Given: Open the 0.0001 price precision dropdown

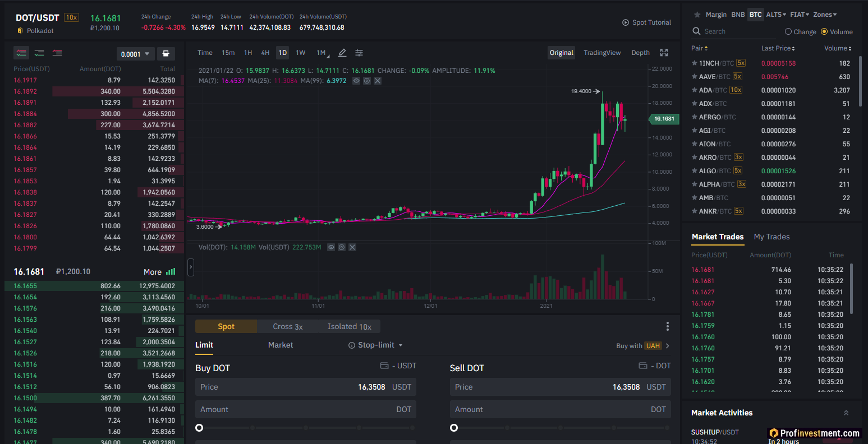Looking at the screenshot, I should click(135, 54).
